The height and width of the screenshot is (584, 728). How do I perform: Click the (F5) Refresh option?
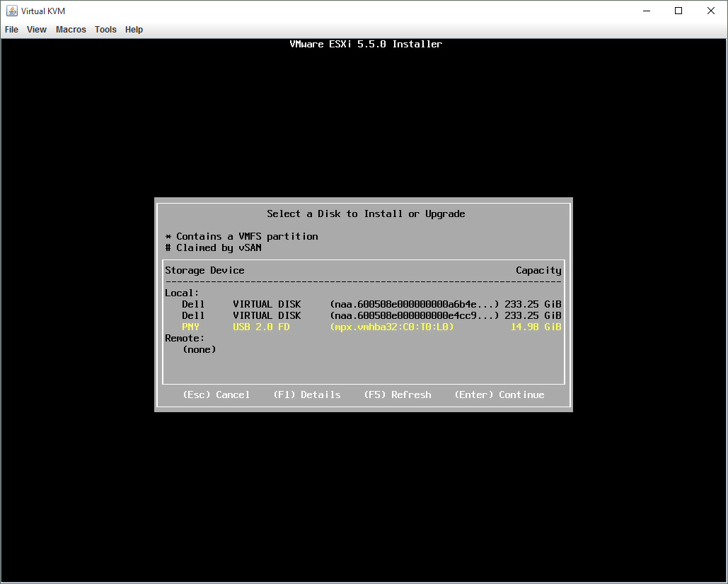click(x=397, y=395)
